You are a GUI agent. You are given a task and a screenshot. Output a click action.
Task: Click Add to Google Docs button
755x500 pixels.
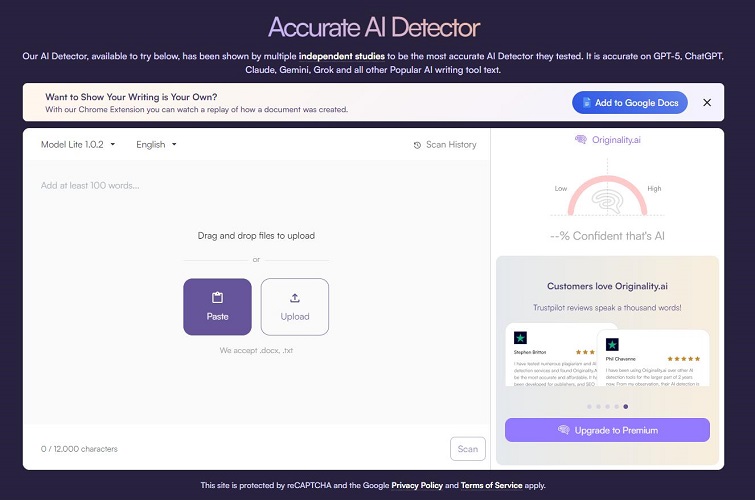coord(630,103)
